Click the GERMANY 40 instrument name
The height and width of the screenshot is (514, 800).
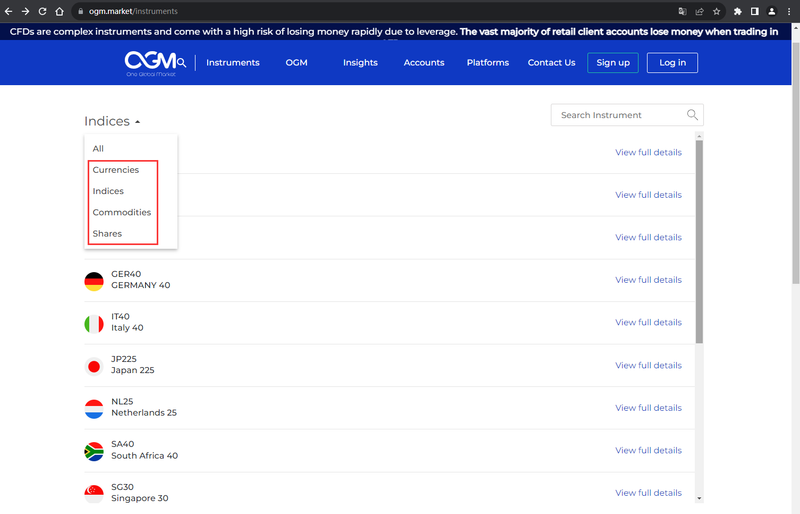click(x=141, y=285)
